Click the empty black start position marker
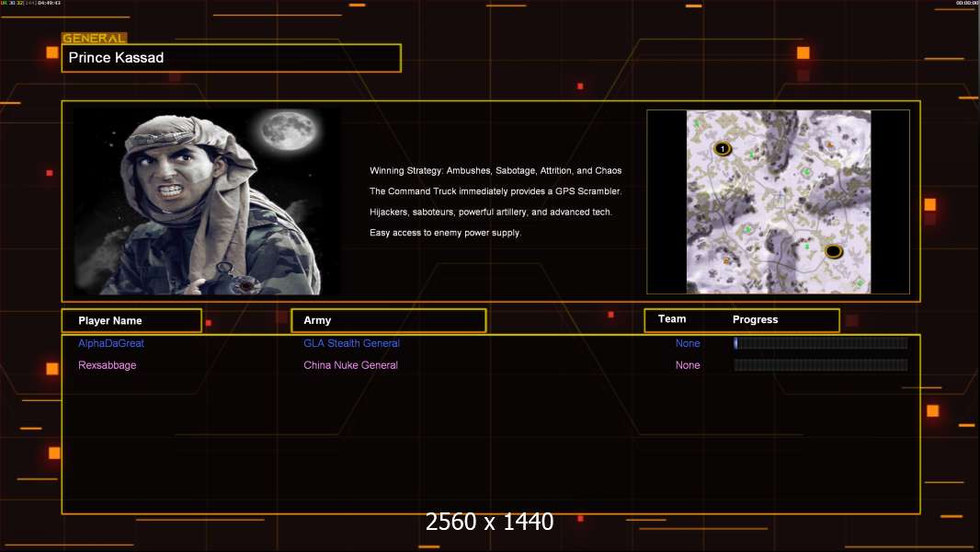The image size is (980, 552). 833,251
